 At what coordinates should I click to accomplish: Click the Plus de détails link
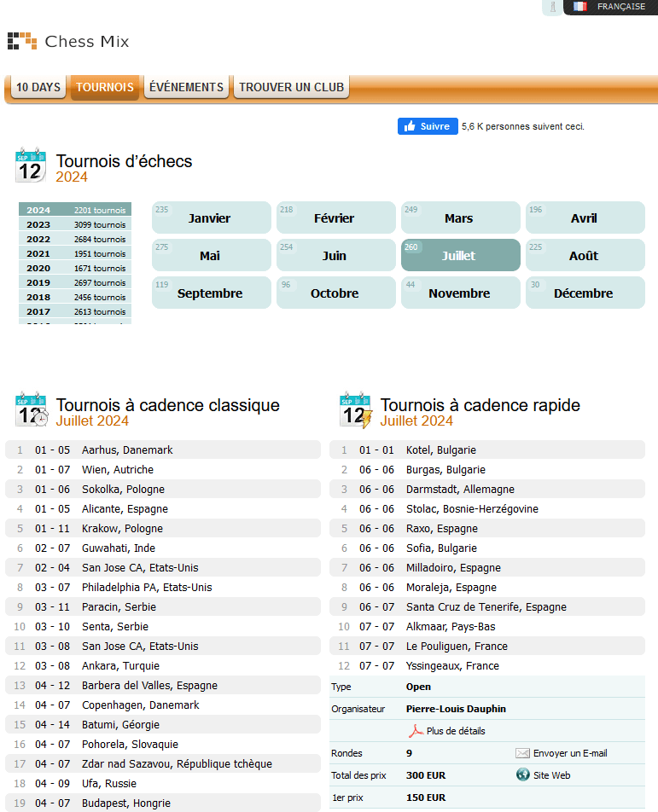click(456, 731)
